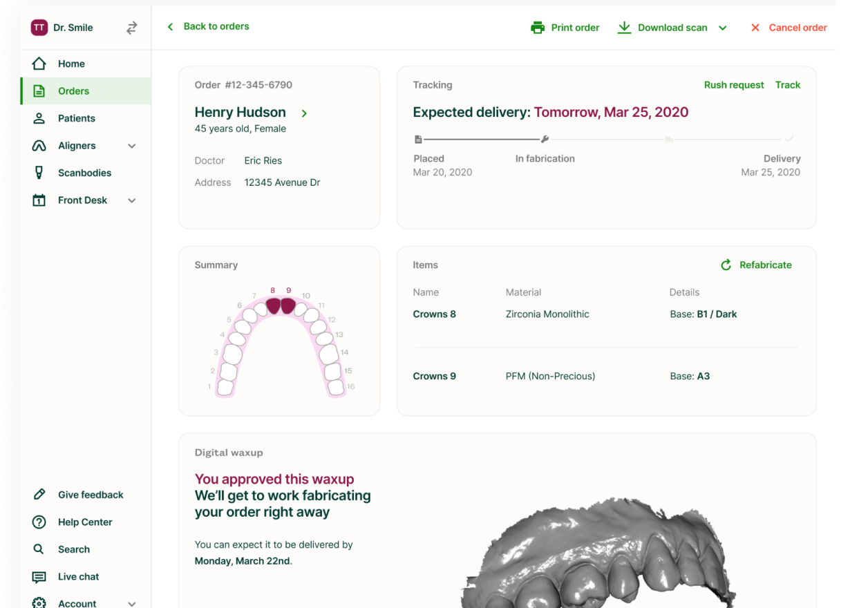The image size is (868, 608).
Task: Expand the Front Desk submenu chevron
Action: [132, 200]
